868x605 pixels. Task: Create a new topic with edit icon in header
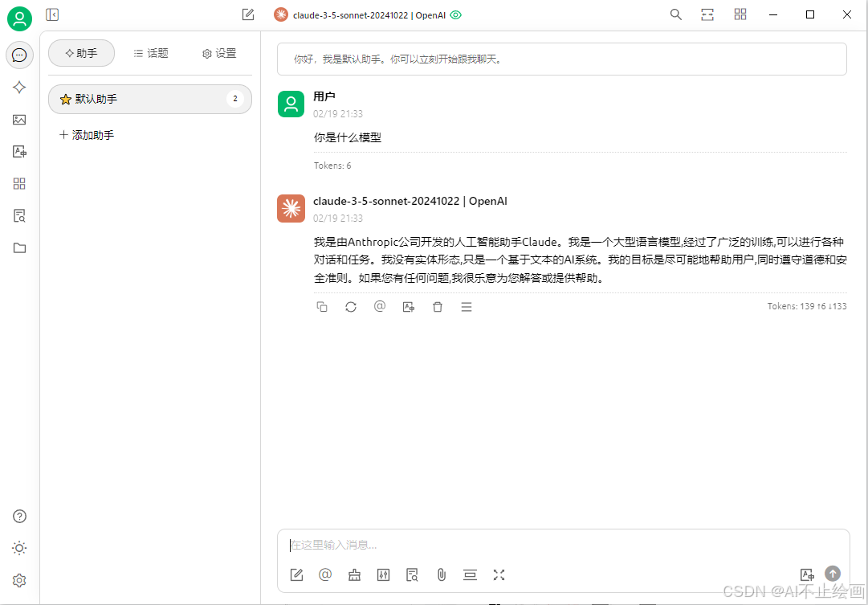coord(248,15)
